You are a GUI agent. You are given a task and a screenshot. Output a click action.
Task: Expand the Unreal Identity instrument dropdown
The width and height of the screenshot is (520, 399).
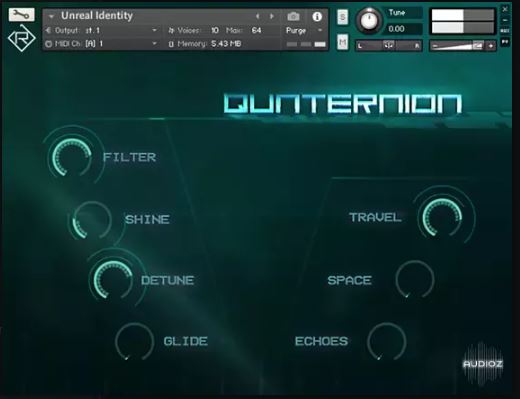pyautogui.click(x=51, y=16)
